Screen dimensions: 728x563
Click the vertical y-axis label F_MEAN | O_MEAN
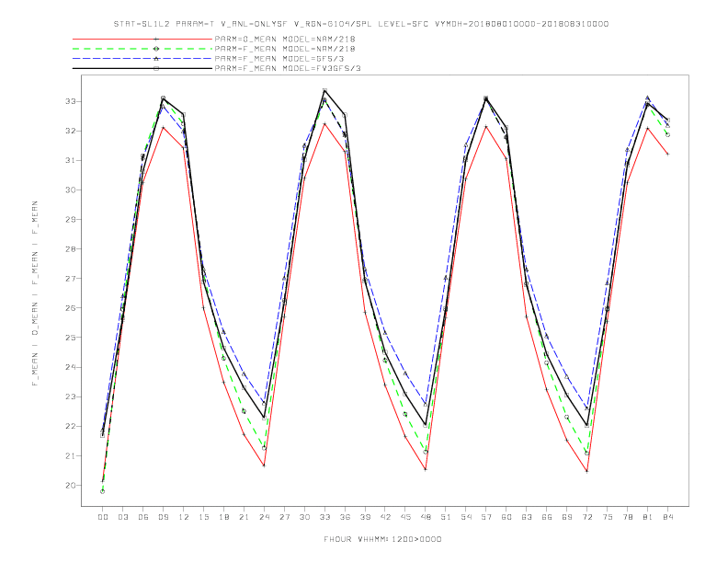(35, 293)
